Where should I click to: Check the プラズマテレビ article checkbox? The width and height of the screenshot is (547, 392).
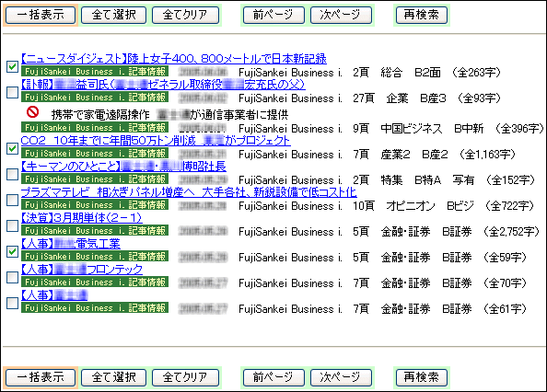coord(13,200)
